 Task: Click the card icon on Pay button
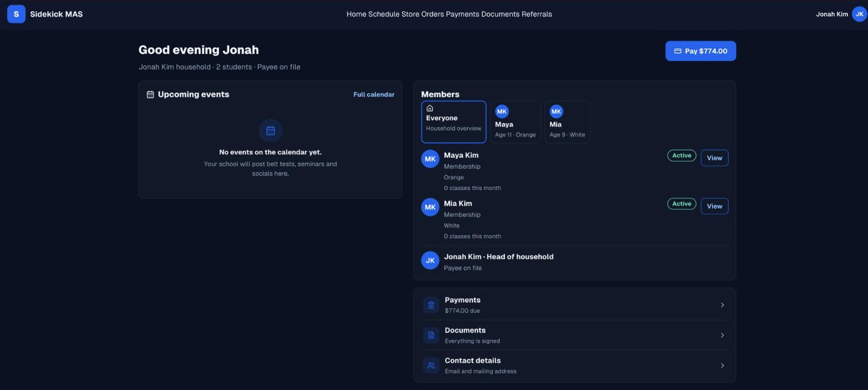pyautogui.click(x=678, y=51)
